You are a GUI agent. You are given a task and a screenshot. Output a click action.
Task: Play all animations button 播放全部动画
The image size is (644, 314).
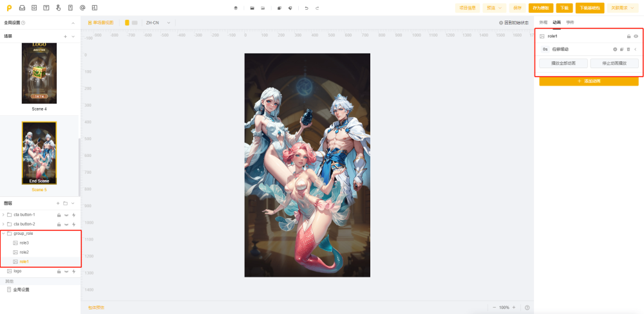point(563,63)
